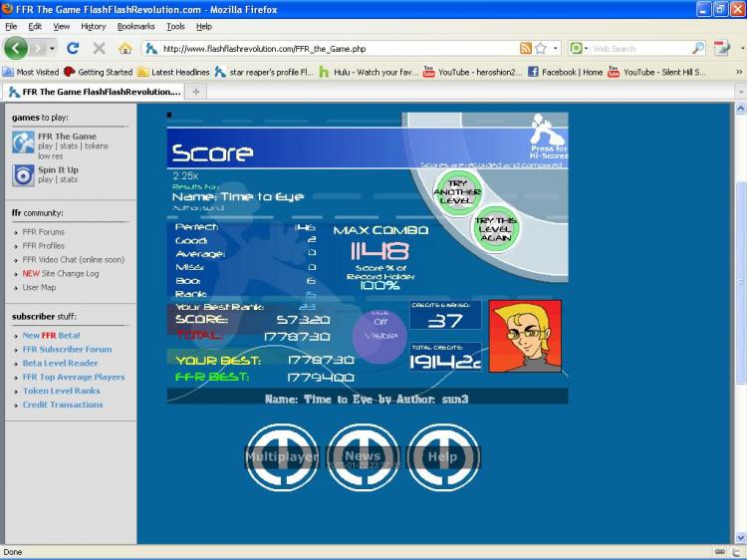Click the stop loading X icon

tap(99, 48)
